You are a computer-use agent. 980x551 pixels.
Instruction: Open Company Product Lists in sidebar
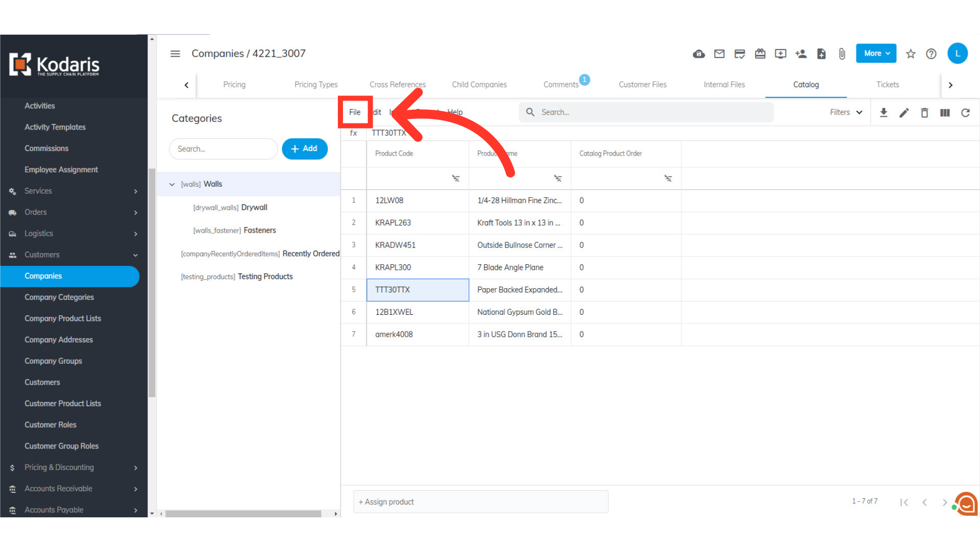click(63, 318)
